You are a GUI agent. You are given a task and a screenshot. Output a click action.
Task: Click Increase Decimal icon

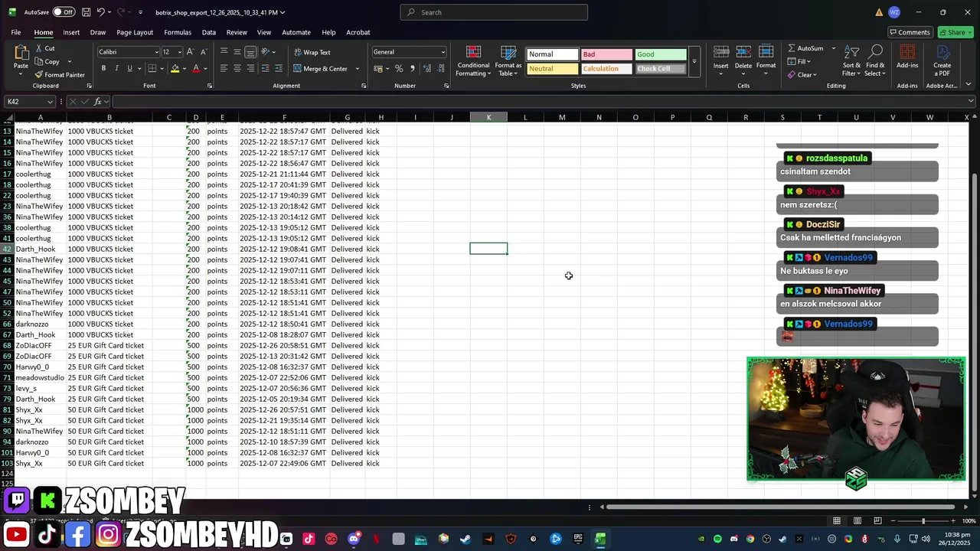[x=426, y=69]
